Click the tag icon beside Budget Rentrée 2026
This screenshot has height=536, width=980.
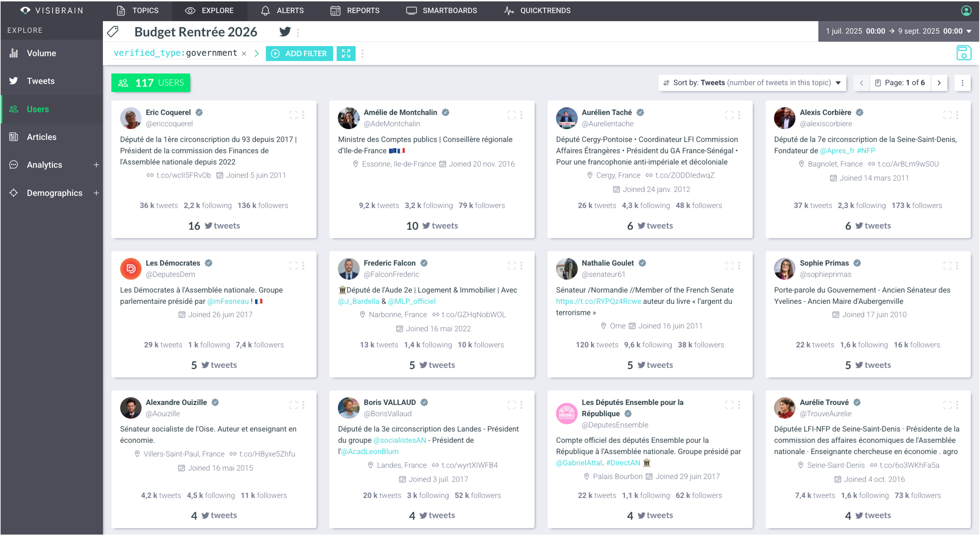coord(113,32)
